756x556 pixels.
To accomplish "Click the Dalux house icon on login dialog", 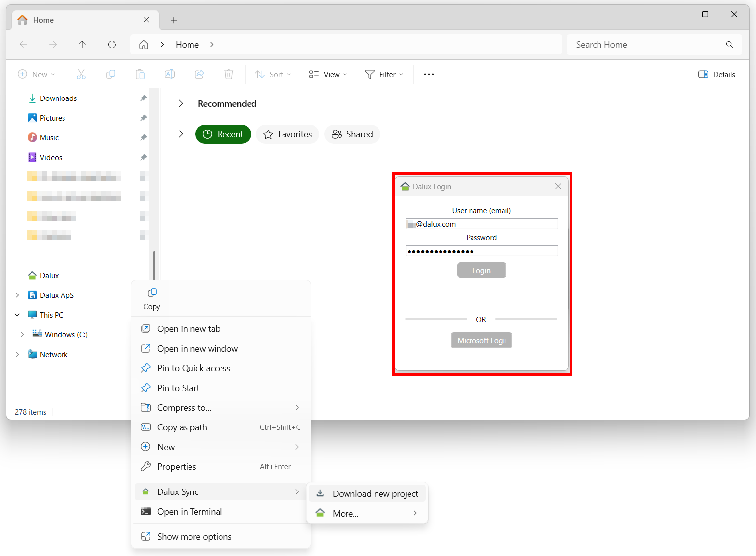I will [x=405, y=186].
